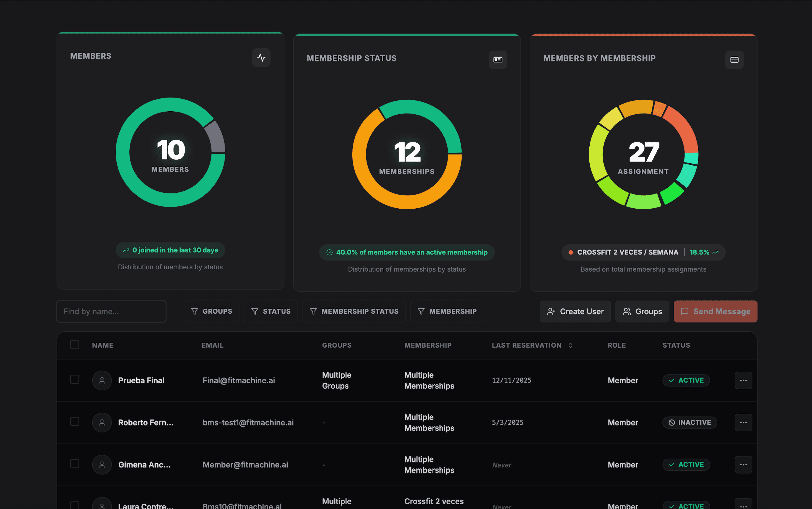
Task: Click the credit-card icon on Members by Membership
Action: point(735,60)
